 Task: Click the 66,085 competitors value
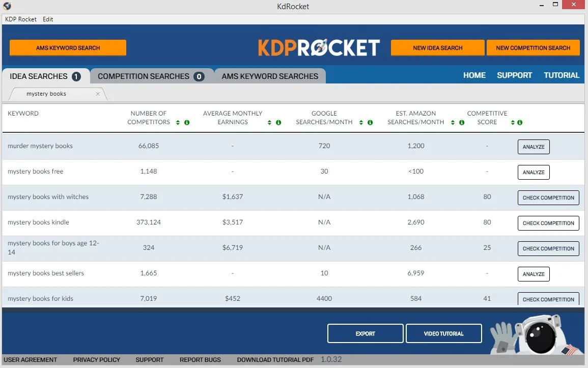149,146
